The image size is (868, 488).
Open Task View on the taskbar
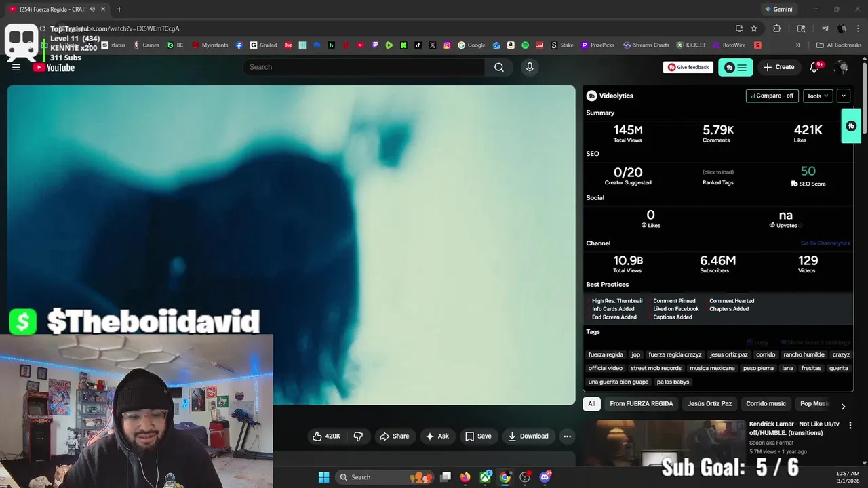pos(446,477)
